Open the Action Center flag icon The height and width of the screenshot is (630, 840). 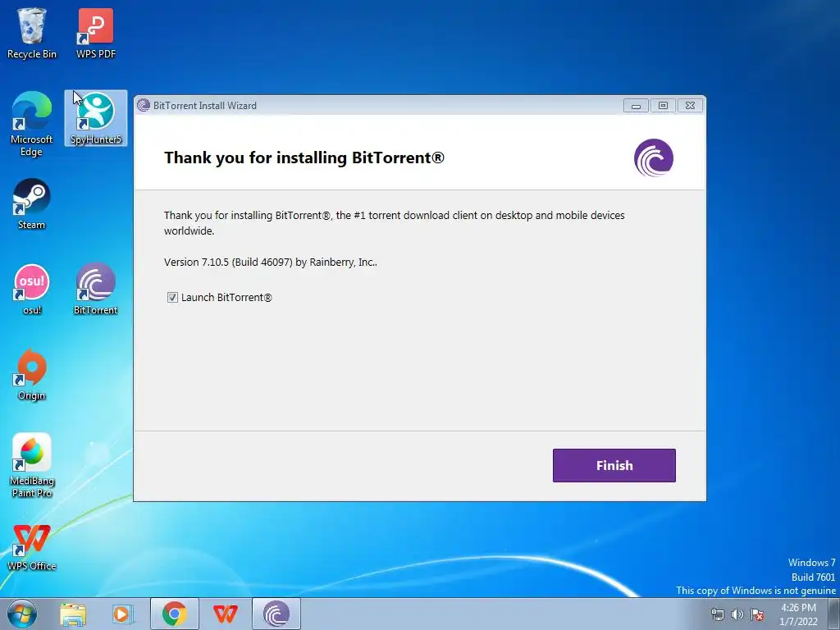click(757, 614)
